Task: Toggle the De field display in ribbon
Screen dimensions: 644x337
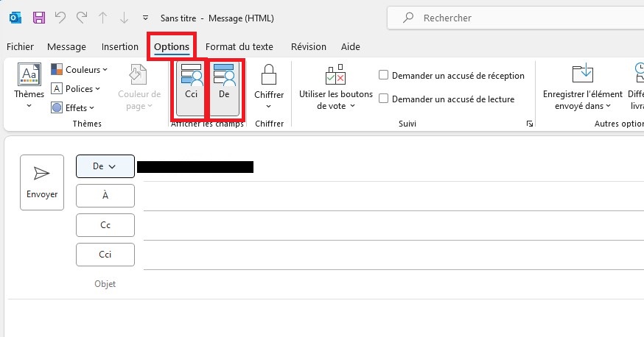Action: point(224,88)
